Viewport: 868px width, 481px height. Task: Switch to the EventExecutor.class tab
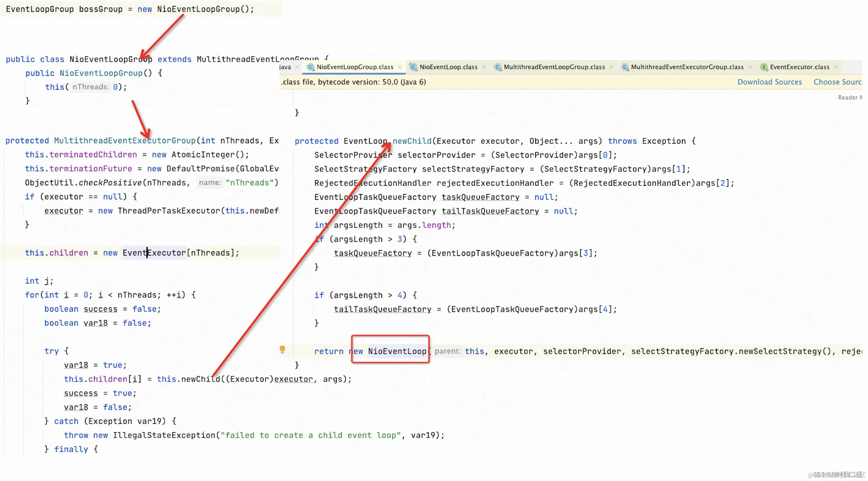pos(799,67)
